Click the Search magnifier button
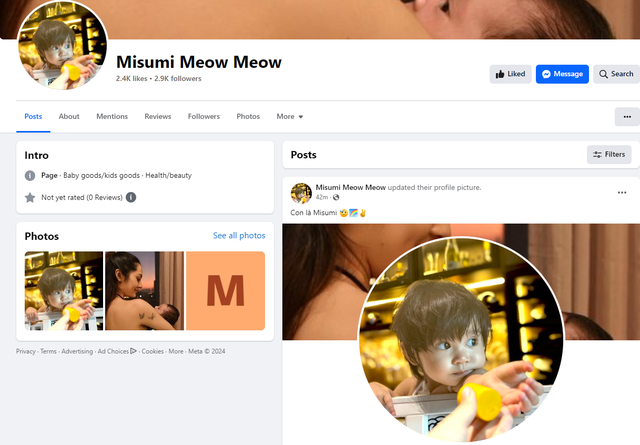Screen dimensions: 640x445 (x=616, y=74)
